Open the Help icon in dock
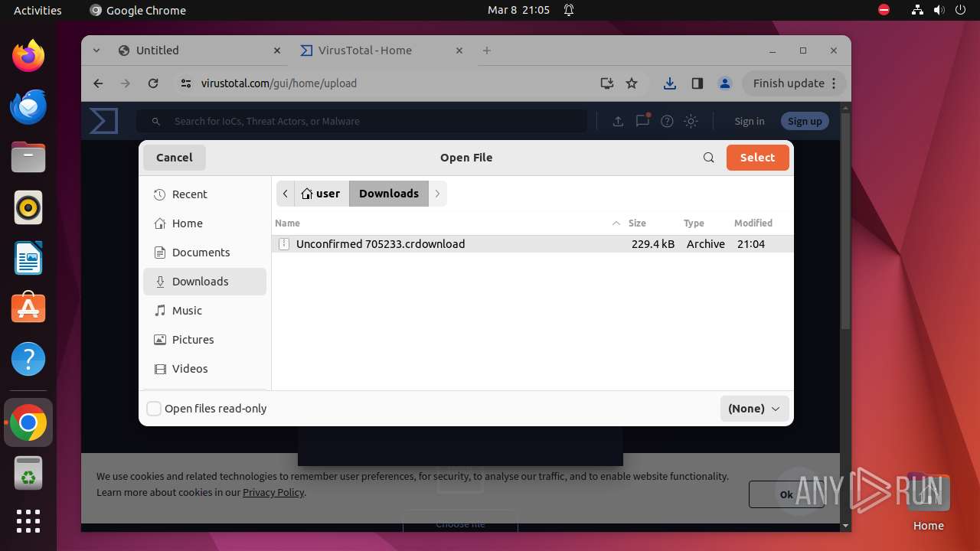The height and width of the screenshot is (551, 980). tap(28, 359)
